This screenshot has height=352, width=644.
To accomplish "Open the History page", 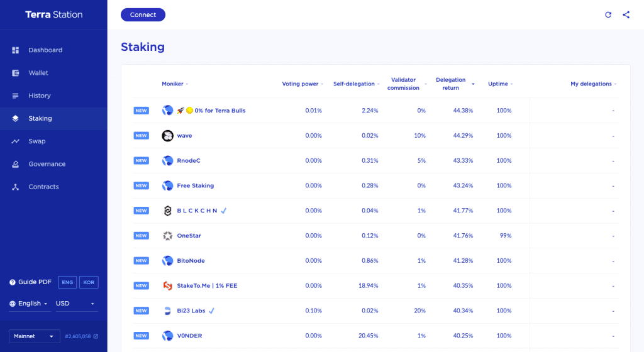I will pos(53,96).
